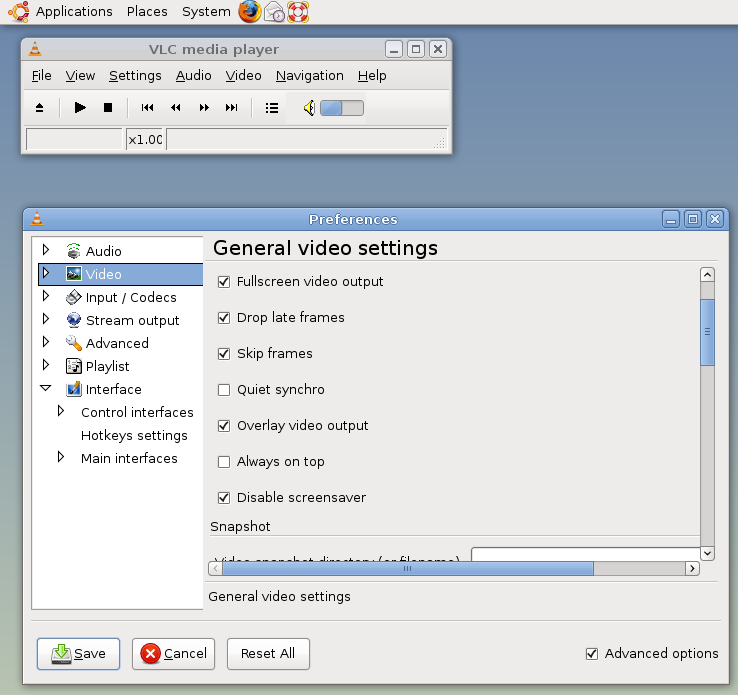Open the Navigation menu in VLC
Screen dimensions: 738x695
point(310,76)
